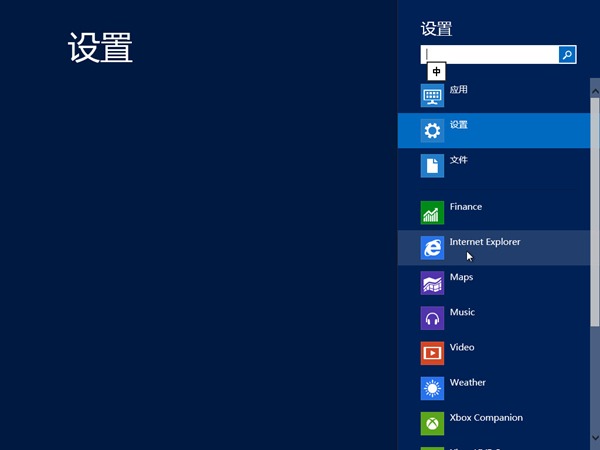The width and height of the screenshot is (600, 450).
Task: Click the 中 input method indicator
Action: [x=436, y=71]
